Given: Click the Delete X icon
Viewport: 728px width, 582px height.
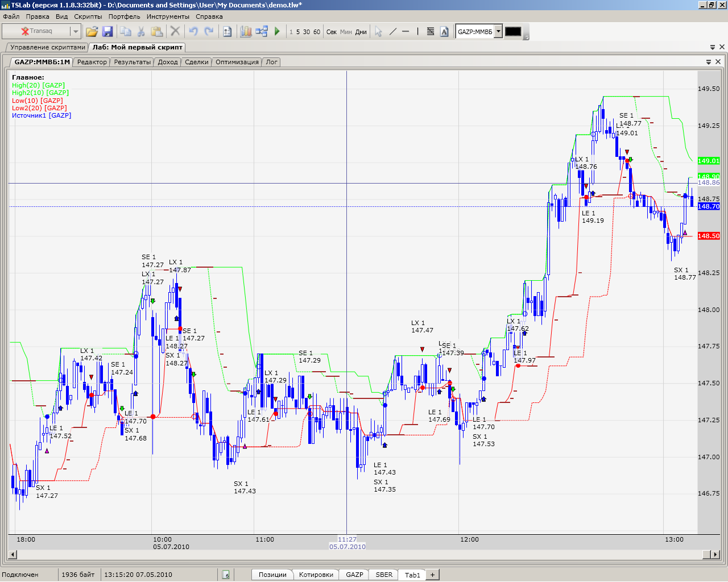Looking at the screenshot, I should point(175,31).
